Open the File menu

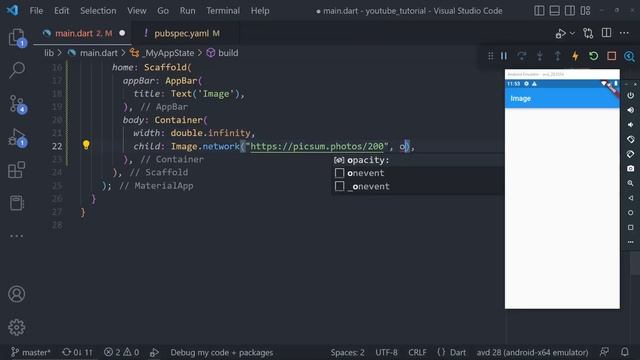point(36,11)
